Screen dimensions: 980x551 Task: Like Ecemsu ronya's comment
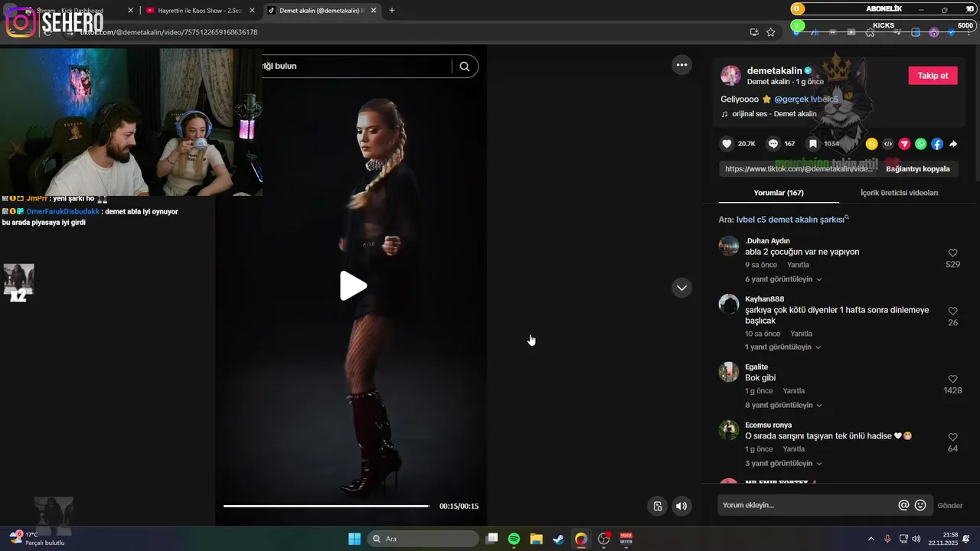(953, 438)
